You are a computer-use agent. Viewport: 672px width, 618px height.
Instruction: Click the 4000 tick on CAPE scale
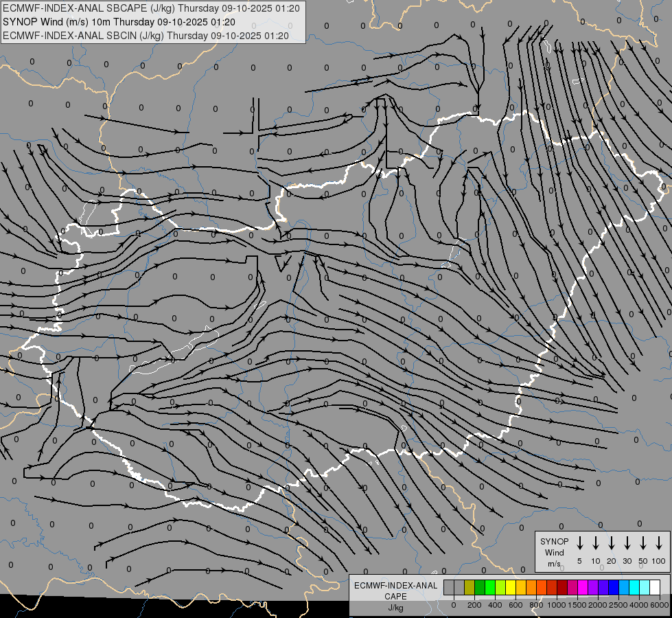[639, 605]
